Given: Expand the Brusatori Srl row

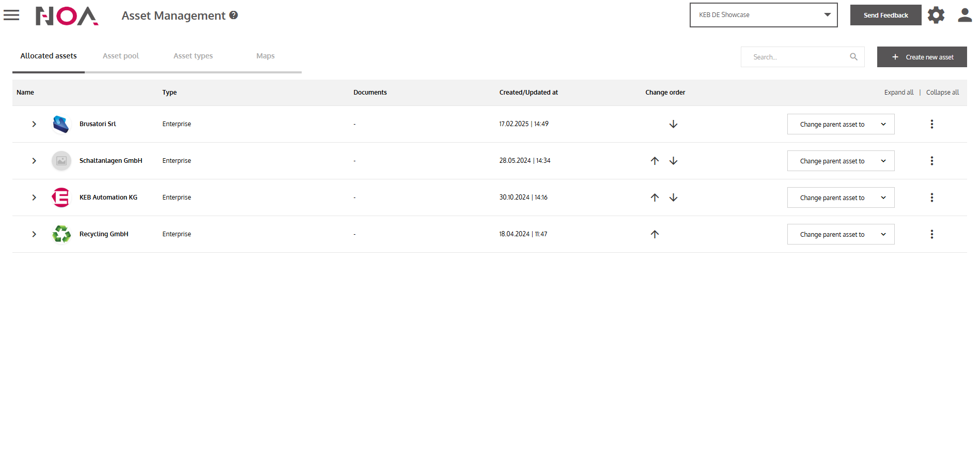Looking at the screenshot, I should [x=34, y=124].
